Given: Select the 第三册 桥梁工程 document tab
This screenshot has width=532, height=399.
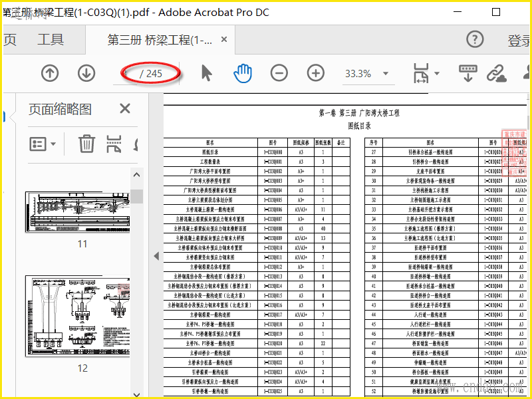Looking at the screenshot, I should tap(160, 40).
